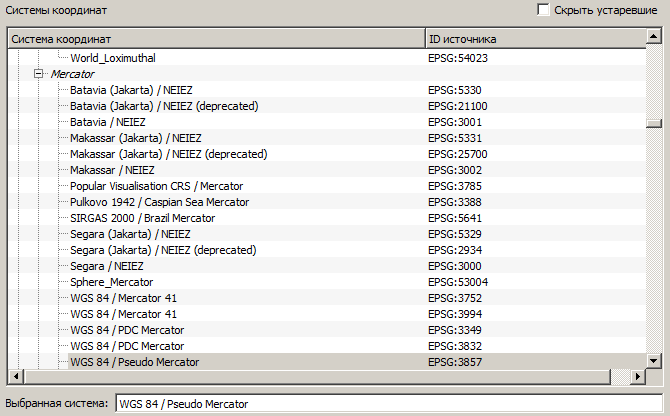Click vertical scrollbar up arrow
This screenshot has width=670, height=416.
[x=654, y=39]
